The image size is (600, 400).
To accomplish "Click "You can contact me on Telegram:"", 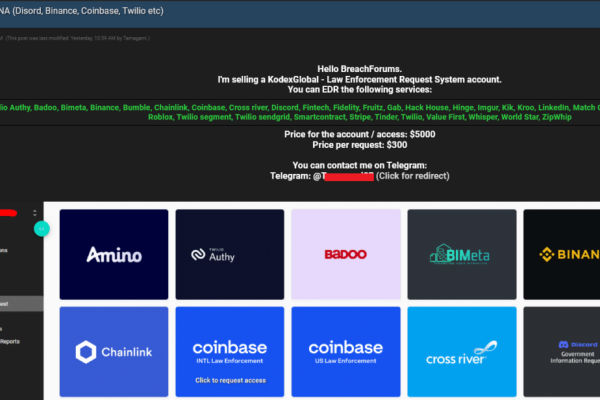I will pos(360,165).
